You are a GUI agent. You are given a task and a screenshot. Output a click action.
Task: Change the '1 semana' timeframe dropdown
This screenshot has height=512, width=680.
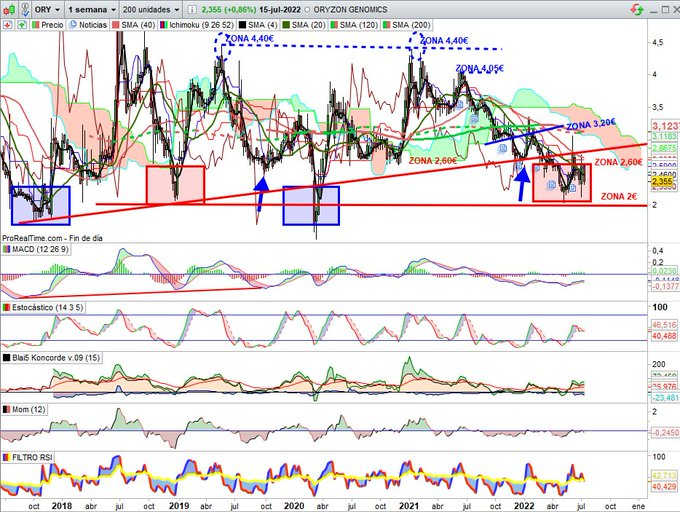pos(92,9)
